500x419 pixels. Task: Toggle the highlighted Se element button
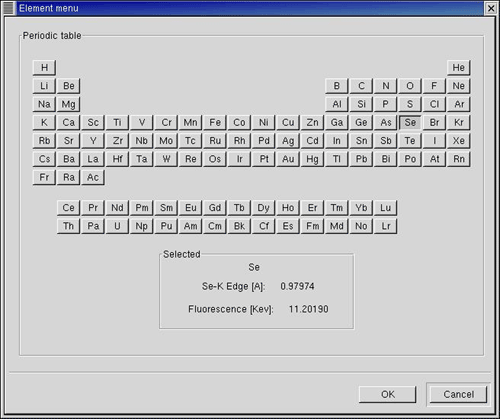(410, 123)
